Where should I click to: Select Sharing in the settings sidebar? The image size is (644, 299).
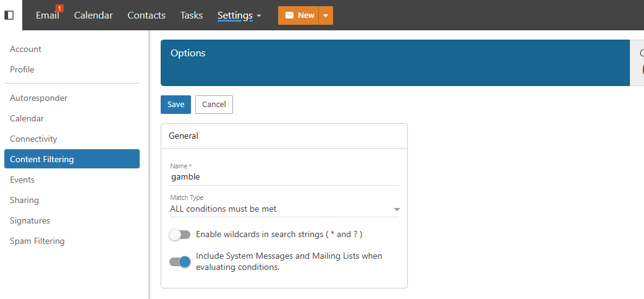(x=24, y=200)
